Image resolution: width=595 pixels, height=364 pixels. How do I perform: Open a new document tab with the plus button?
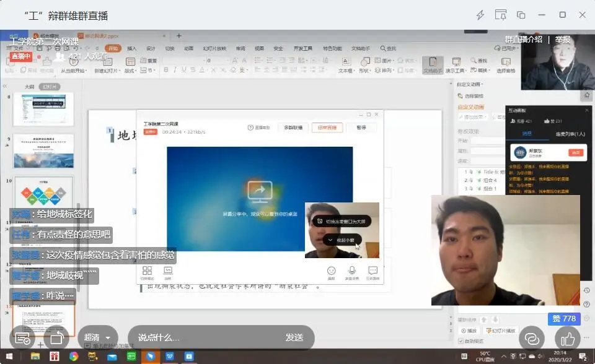coord(178,36)
